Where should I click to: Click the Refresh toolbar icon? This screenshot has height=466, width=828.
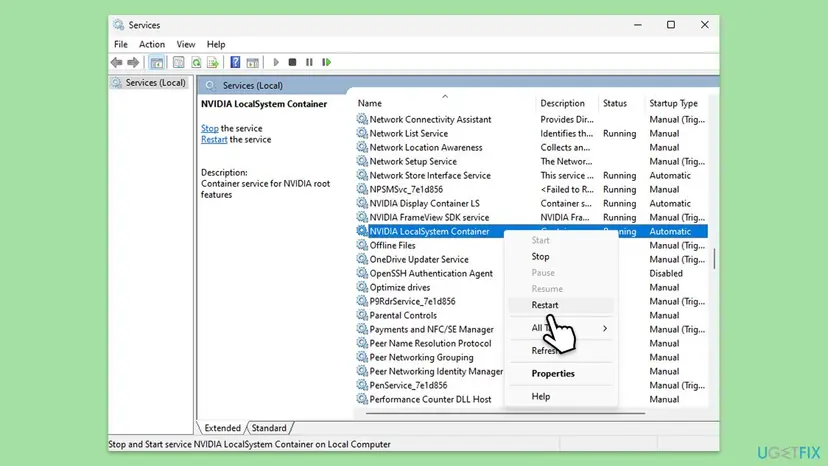coord(196,62)
